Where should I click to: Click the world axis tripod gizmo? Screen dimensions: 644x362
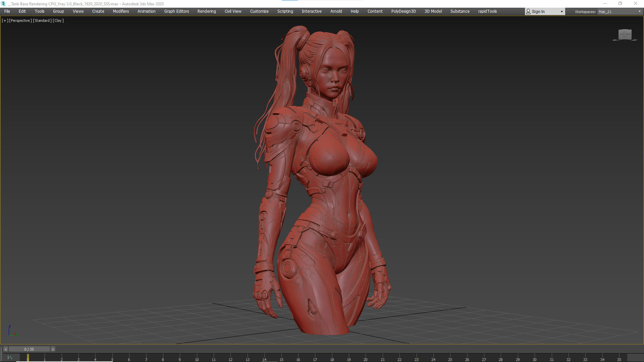[x=12, y=330]
